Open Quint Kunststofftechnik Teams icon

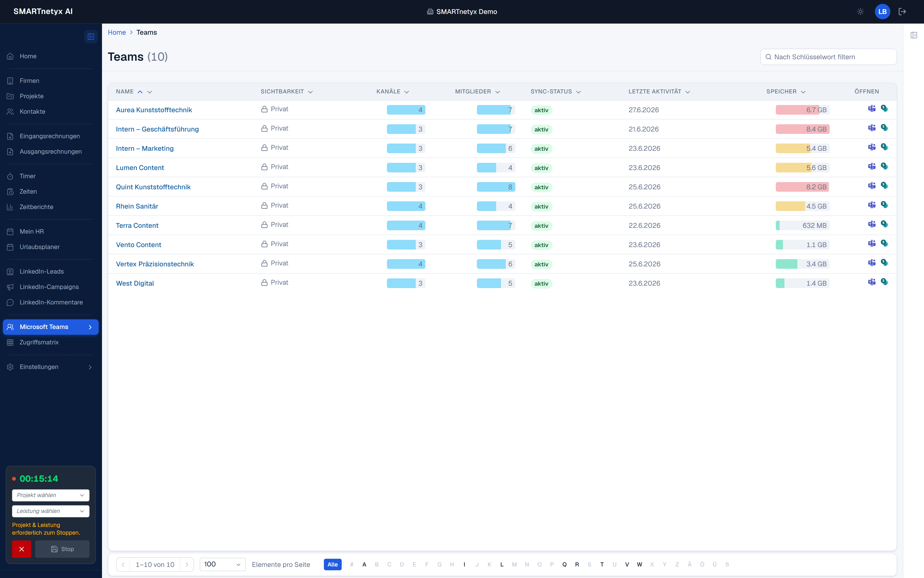coord(872,186)
